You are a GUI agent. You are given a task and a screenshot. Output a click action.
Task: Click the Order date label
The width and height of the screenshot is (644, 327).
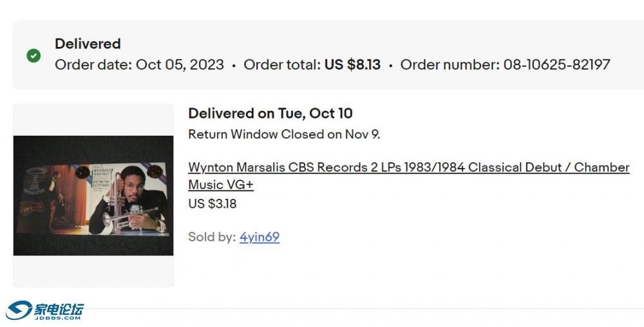coord(93,64)
